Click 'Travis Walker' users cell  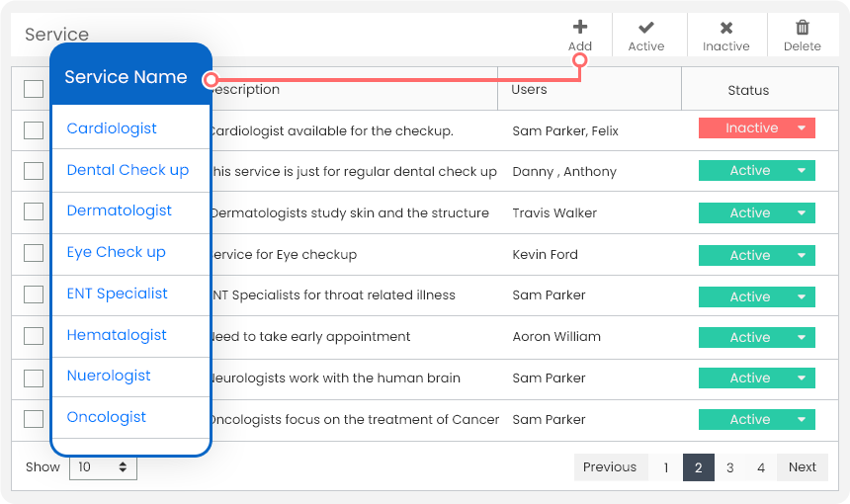(x=554, y=213)
